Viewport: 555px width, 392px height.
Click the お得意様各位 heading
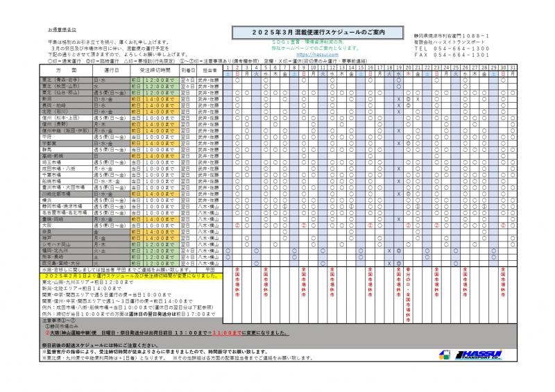pos(62,30)
